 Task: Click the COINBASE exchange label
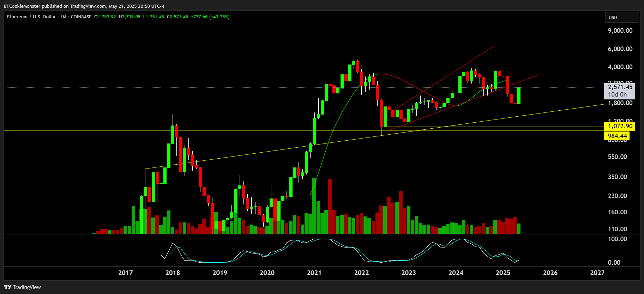point(81,17)
